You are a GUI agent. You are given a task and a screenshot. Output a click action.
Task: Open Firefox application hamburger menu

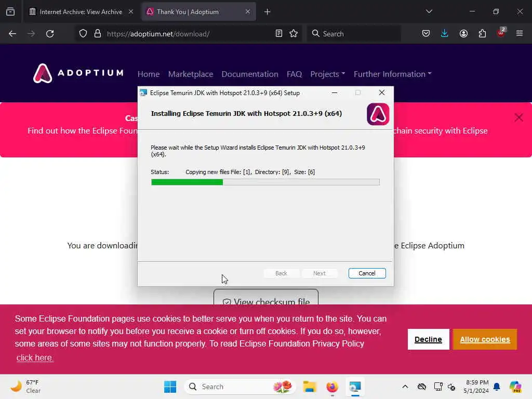pos(520,34)
